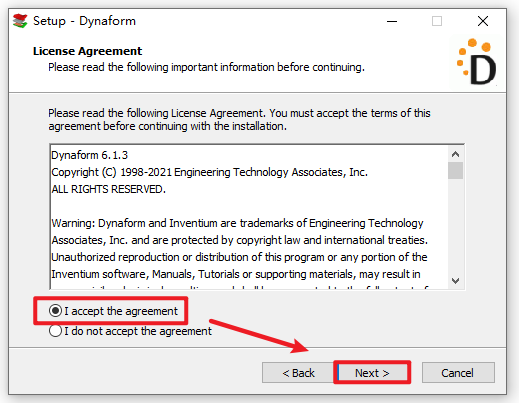The height and width of the screenshot is (403, 519).
Task: Click the Setup installer icon in title bar
Action: click(20, 21)
